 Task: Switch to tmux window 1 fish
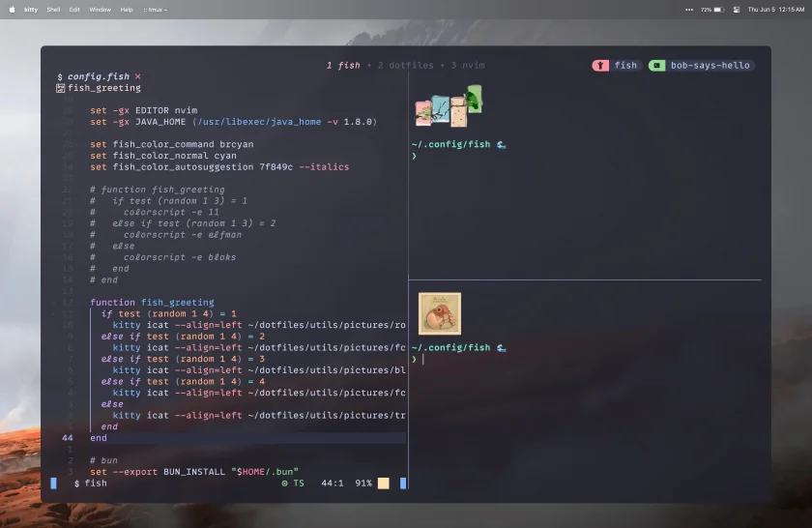pos(343,66)
